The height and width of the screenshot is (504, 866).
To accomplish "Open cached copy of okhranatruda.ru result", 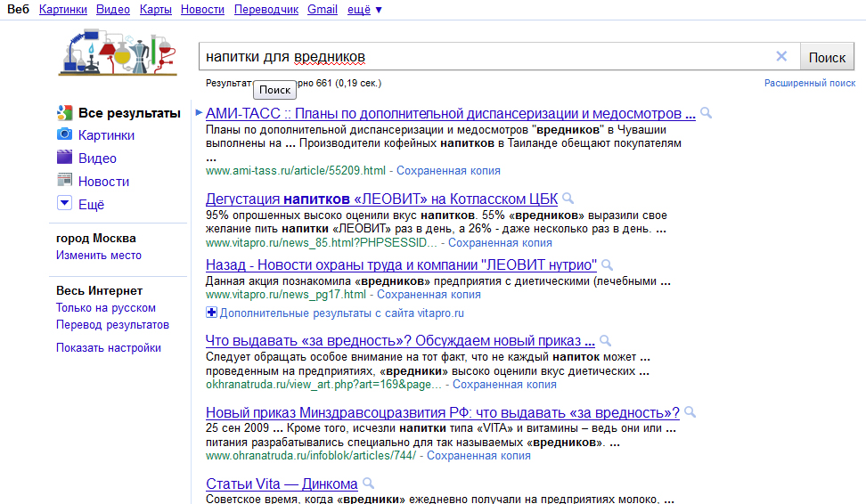I will pyautogui.click(x=504, y=385).
